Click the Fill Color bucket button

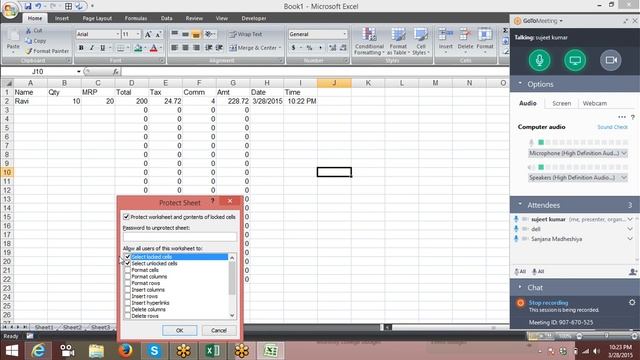coord(138,48)
